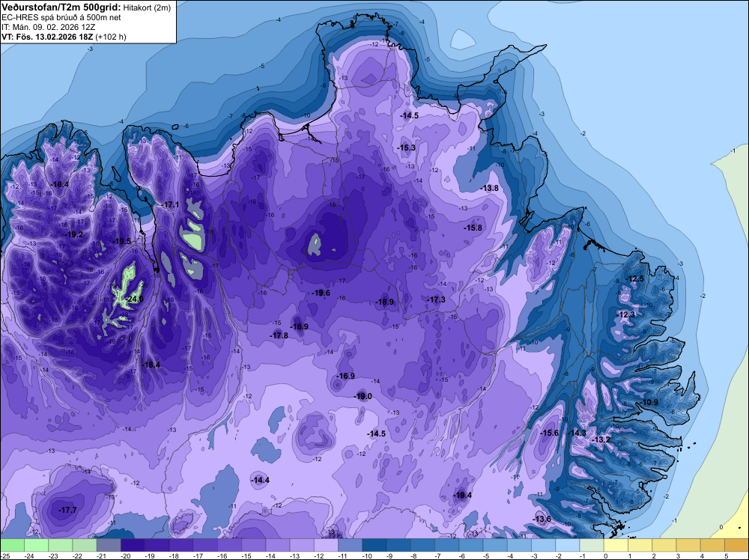Click the Veðurstofan/T2m 500grid title
The height and width of the screenshot is (560, 749).
(x=61, y=7)
